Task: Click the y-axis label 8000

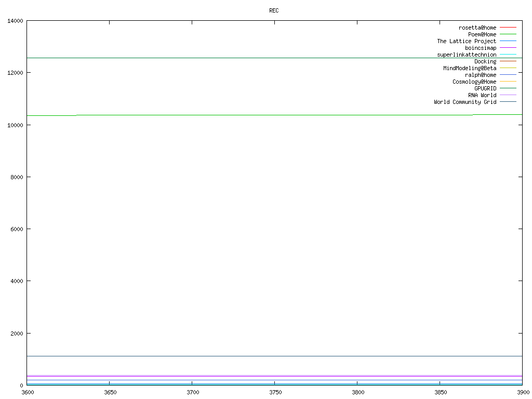Action: [17, 177]
